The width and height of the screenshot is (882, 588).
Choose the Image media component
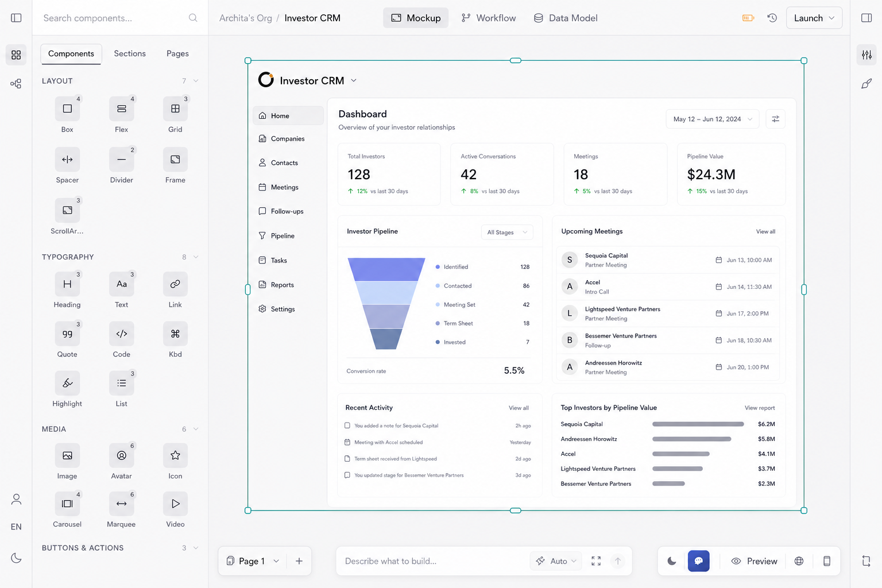(67, 455)
